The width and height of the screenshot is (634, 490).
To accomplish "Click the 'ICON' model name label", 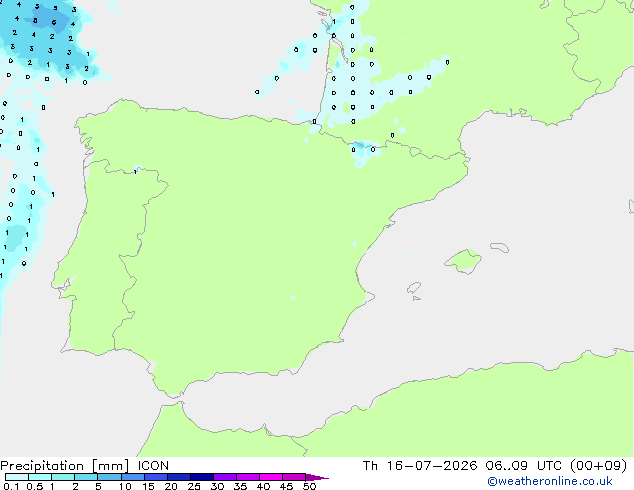I will click(x=153, y=466).
